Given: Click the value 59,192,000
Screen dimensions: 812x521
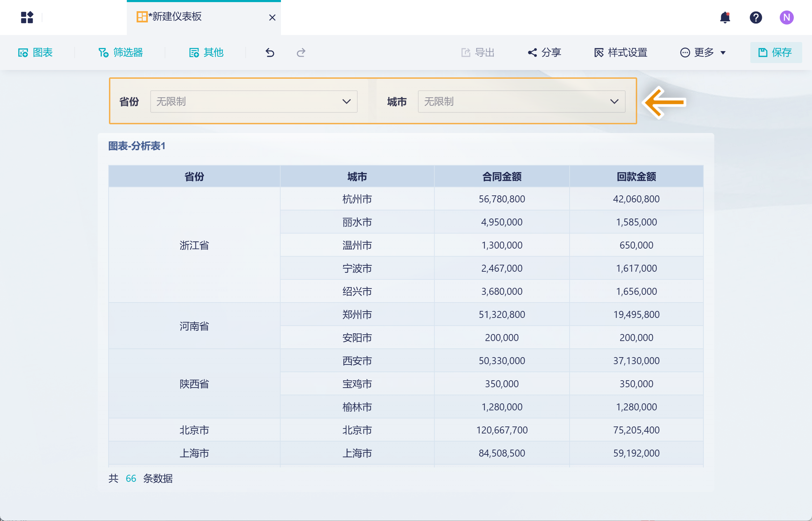Looking at the screenshot, I should pyautogui.click(x=636, y=453).
